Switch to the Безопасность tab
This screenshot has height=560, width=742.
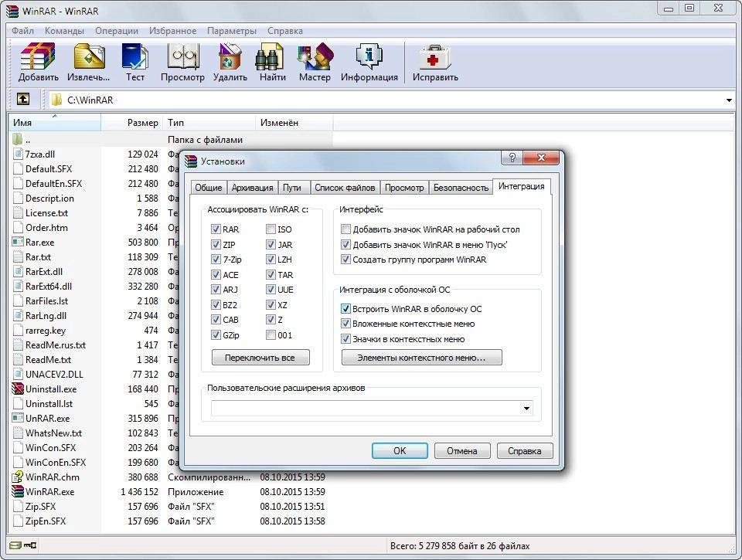pyautogui.click(x=461, y=188)
